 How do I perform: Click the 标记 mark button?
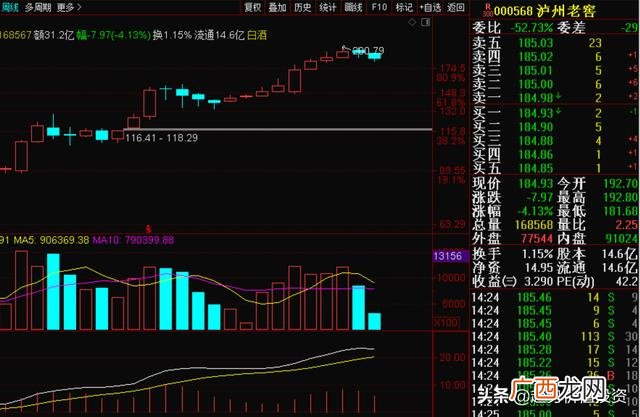point(404,7)
